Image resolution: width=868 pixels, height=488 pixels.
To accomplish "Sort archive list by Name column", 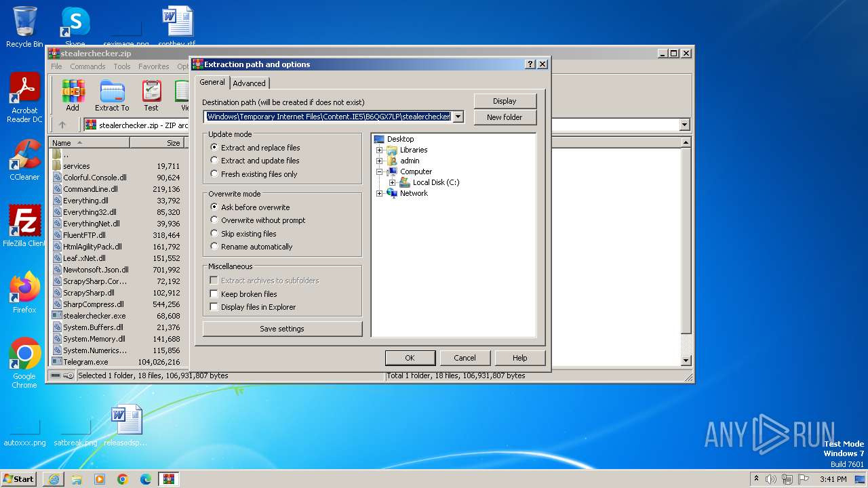I will (90, 143).
